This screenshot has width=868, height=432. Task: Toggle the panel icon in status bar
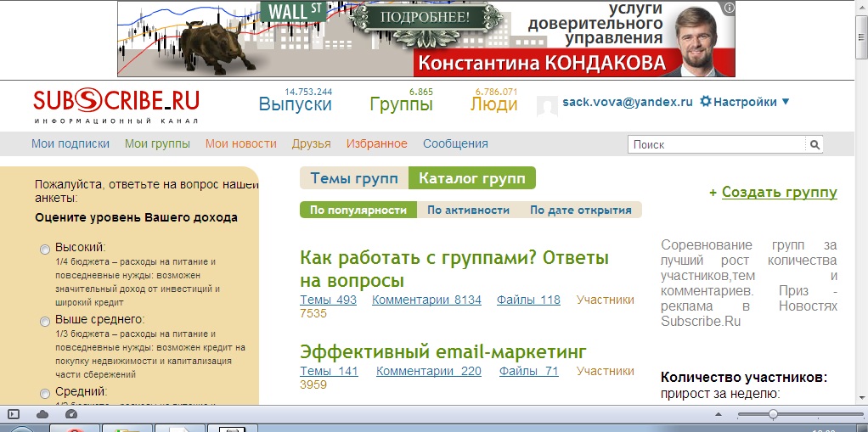click(14, 414)
